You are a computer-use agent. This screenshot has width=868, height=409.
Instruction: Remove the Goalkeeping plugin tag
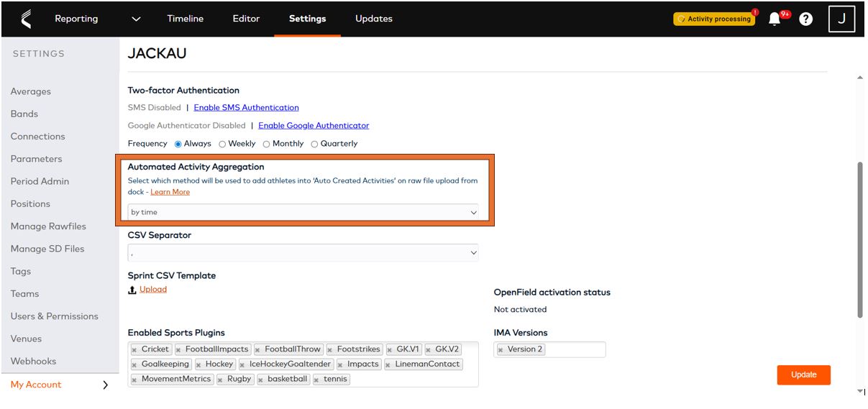coord(134,365)
